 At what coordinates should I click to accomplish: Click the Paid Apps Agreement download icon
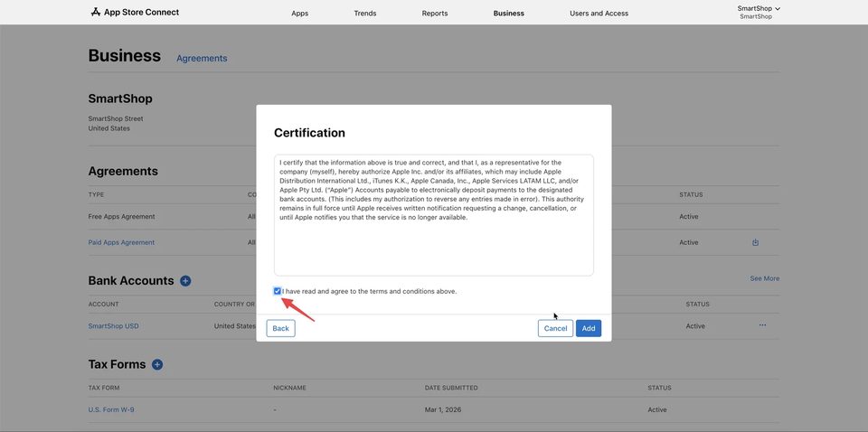(x=755, y=242)
